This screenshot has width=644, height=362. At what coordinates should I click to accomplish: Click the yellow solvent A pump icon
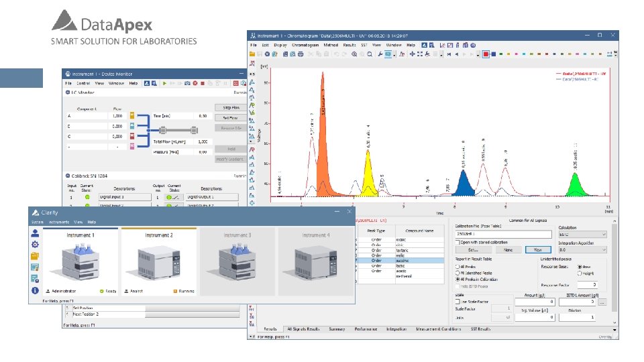[132, 116]
